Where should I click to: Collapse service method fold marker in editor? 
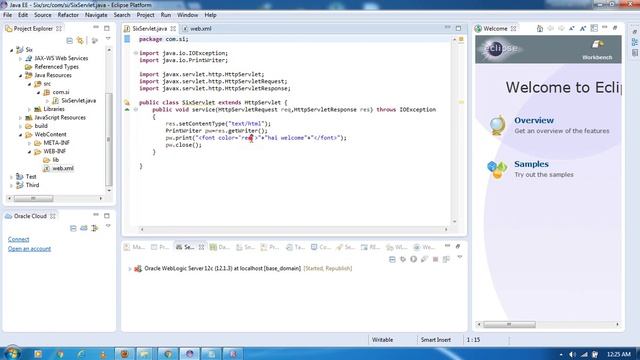(x=136, y=109)
